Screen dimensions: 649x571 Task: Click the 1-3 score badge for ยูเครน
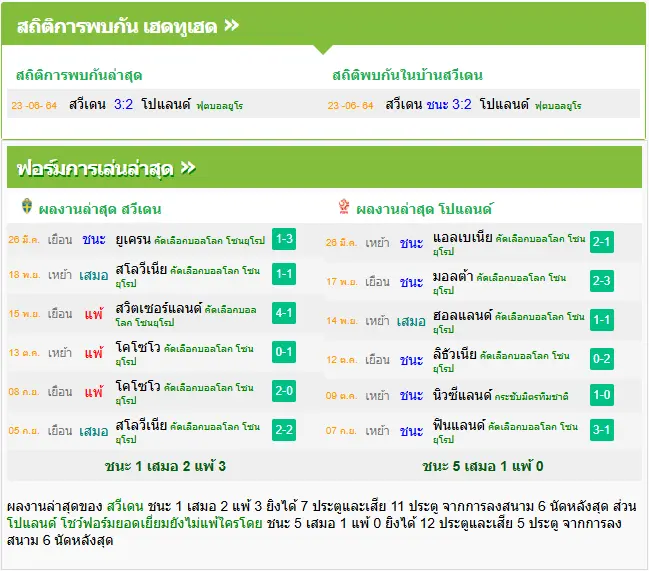click(x=284, y=239)
